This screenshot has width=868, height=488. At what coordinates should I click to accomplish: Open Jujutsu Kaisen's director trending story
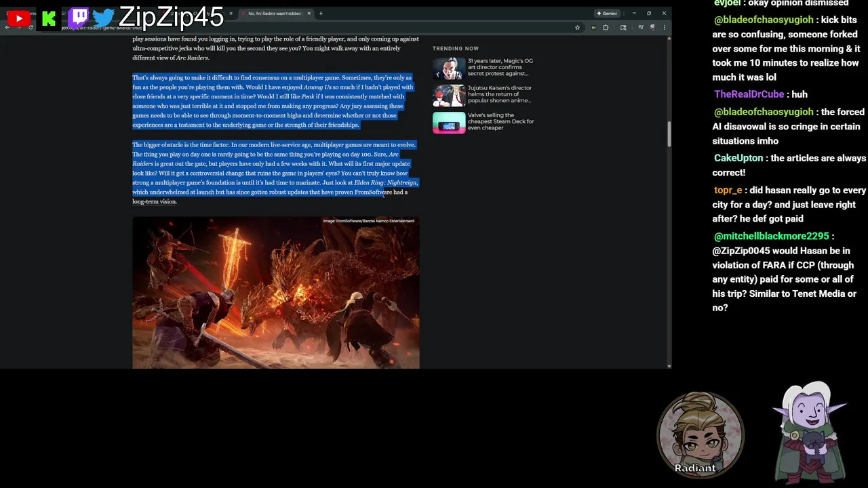pos(500,94)
